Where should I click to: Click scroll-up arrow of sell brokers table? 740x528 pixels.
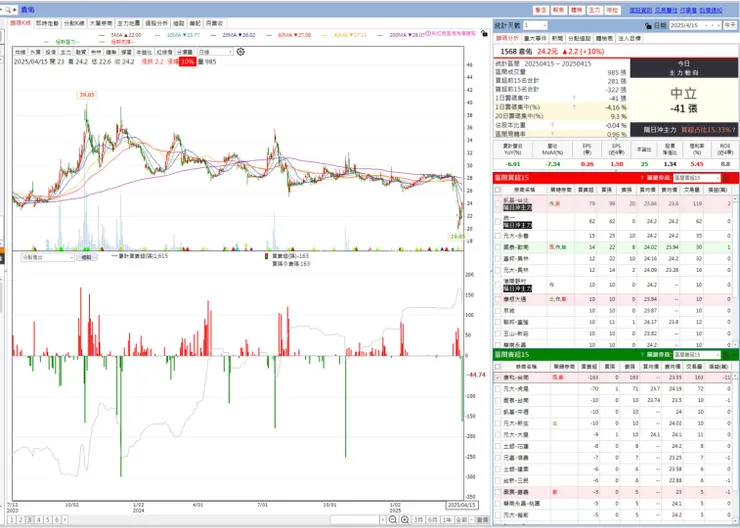[735, 376]
